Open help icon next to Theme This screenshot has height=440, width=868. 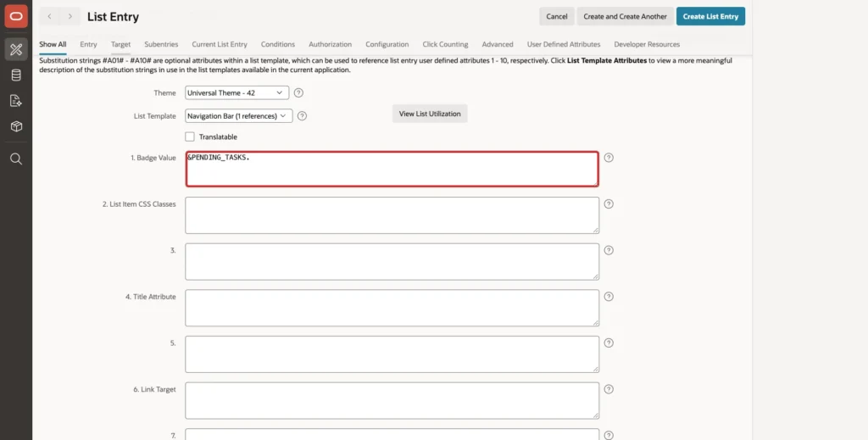(x=298, y=93)
